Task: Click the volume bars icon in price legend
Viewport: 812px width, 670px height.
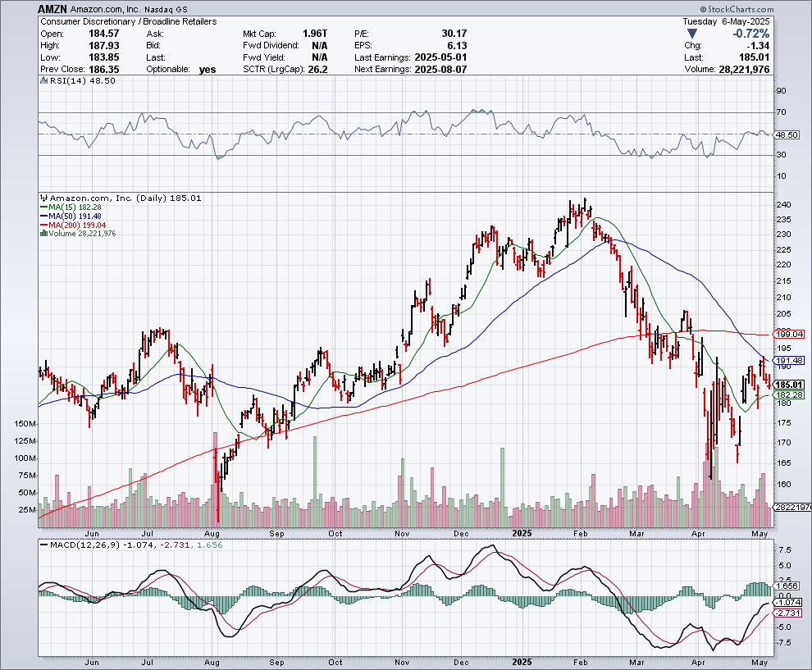Action: [44, 234]
